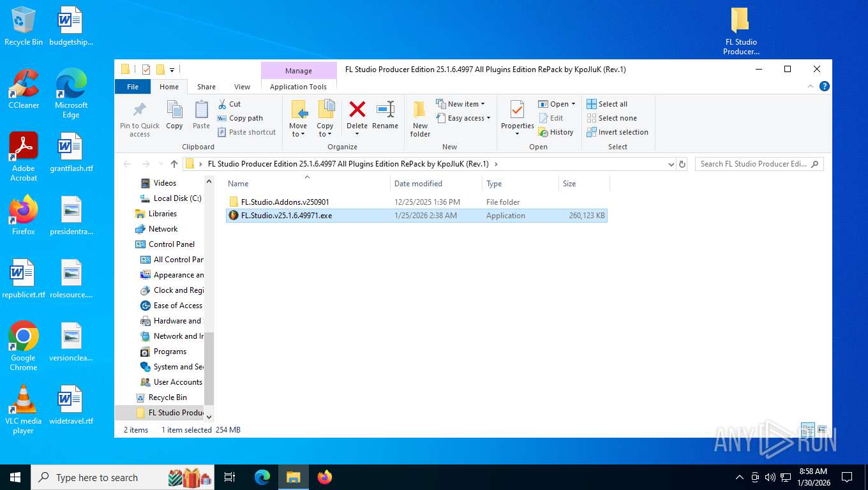868x490 pixels.
Task: Click the Paste ribbon button
Action: (x=201, y=115)
